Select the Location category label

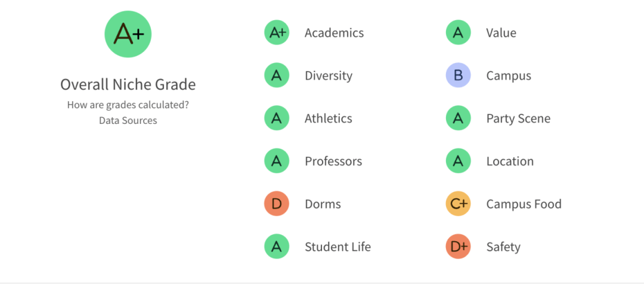click(510, 161)
